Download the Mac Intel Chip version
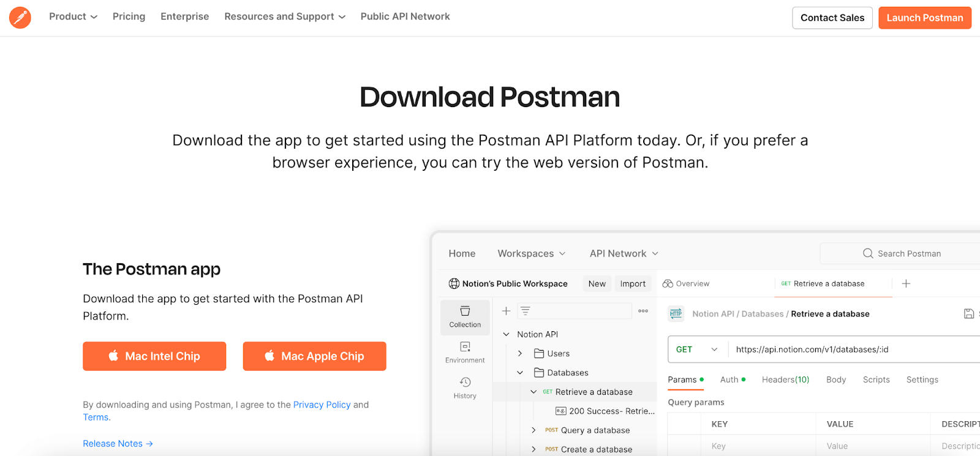980x456 pixels. click(x=154, y=356)
